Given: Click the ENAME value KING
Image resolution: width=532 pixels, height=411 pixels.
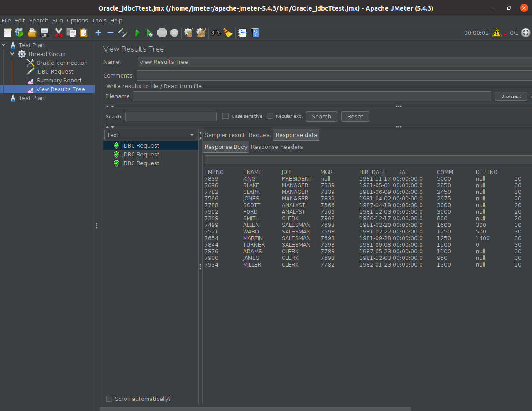Looking at the screenshot, I should click(249, 179).
